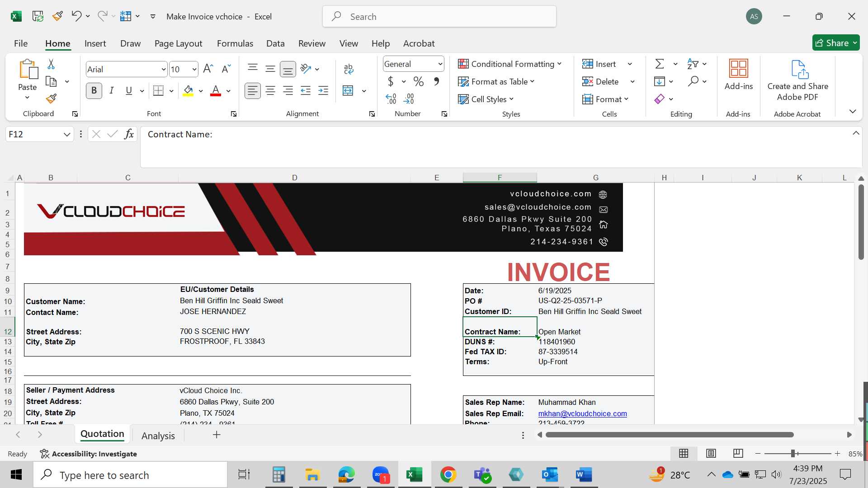Click Accessibility: Investigate in status bar
This screenshot has height=488, width=868.
click(x=89, y=454)
